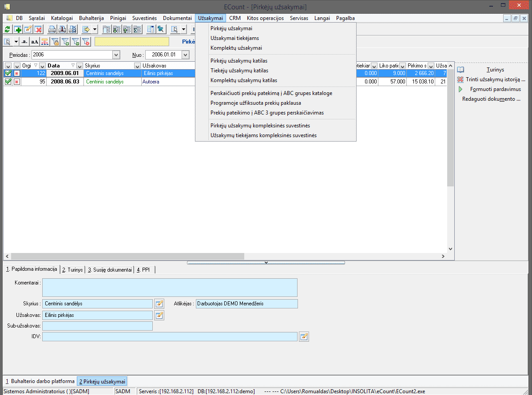Open the Periodas dropdown showing 2006
Viewport: 532px width, 395px height.
(116, 55)
